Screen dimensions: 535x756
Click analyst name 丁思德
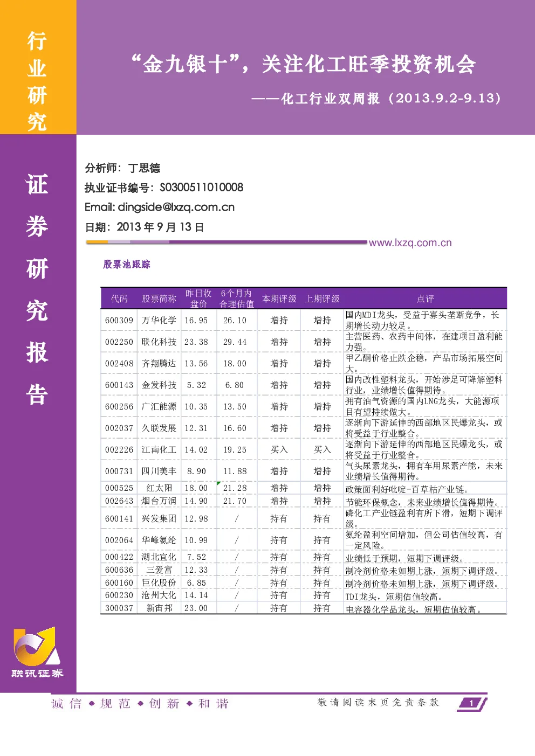pyautogui.click(x=144, y=168)
